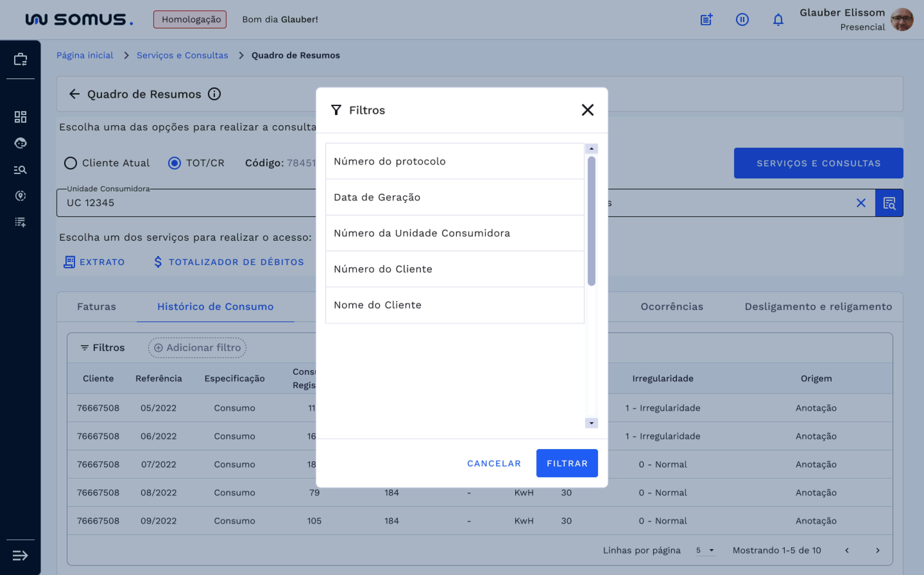The image size is (924, 575).
Task: Close the Filtros dialog with X
Action: [x=587, y=110]
